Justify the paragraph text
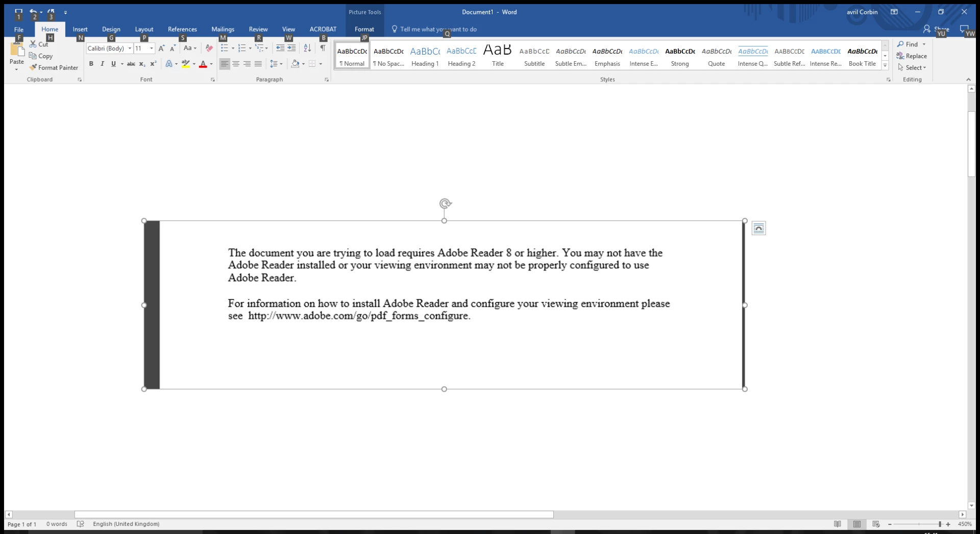The width and height of the screenshot is (980, 534). [x=258, y=64]
